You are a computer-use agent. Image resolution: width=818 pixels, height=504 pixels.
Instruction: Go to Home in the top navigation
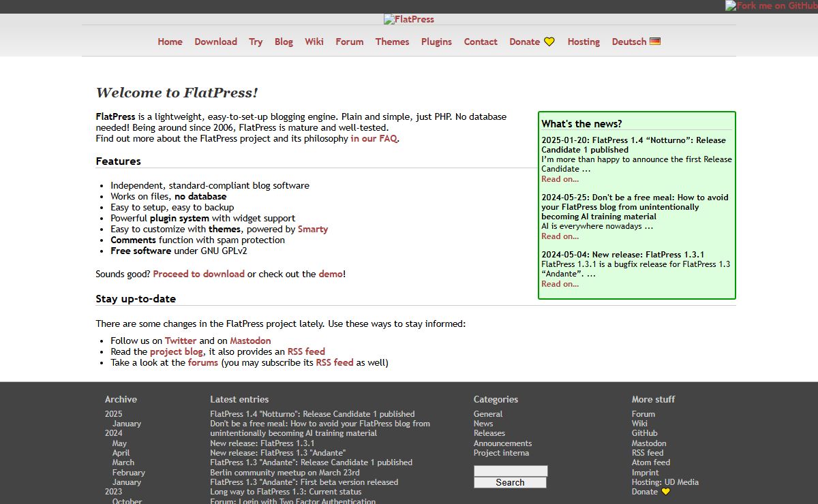click(x=170, y=42)
